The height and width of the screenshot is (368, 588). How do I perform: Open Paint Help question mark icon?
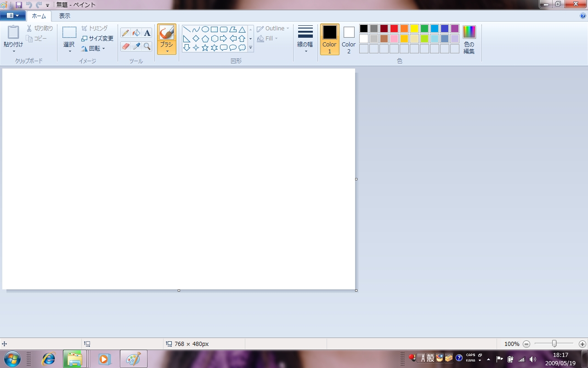583,16
